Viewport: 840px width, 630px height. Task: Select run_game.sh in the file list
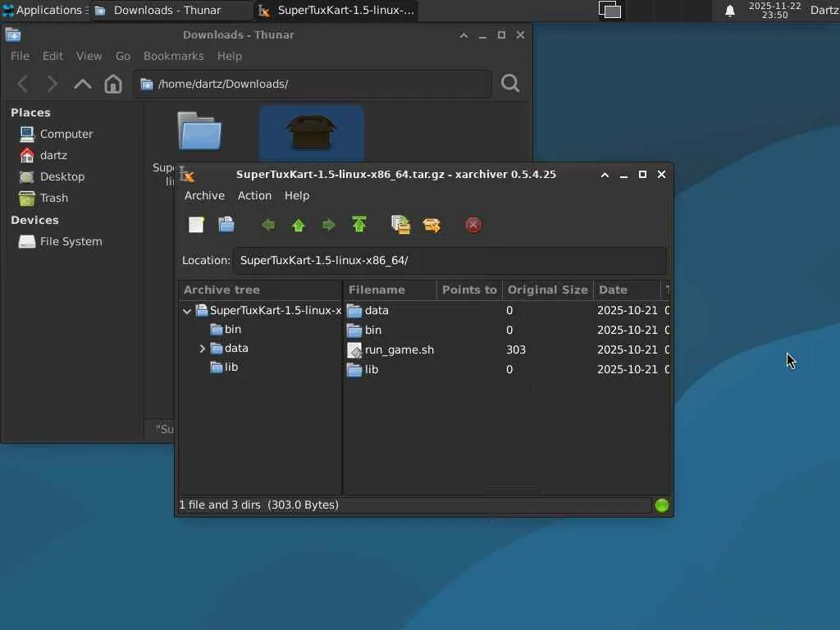(x=506, y=349)
